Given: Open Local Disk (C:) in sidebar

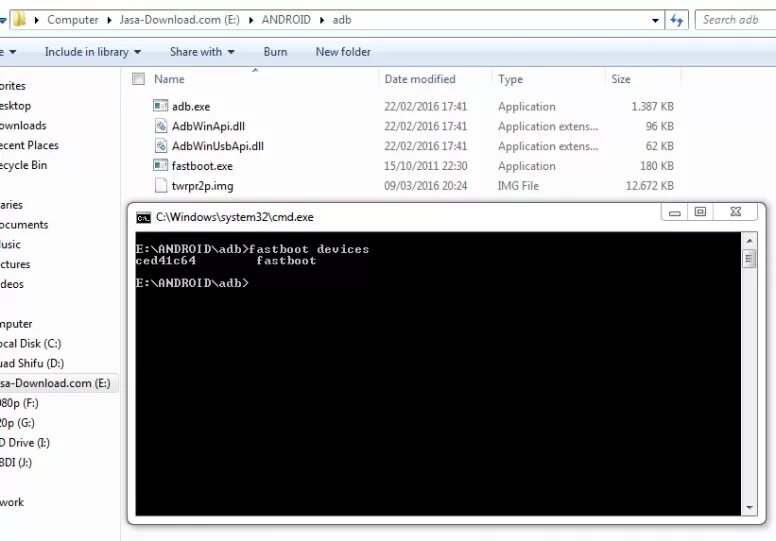Looking at the screenshot, I should click(x=30, y=343).
